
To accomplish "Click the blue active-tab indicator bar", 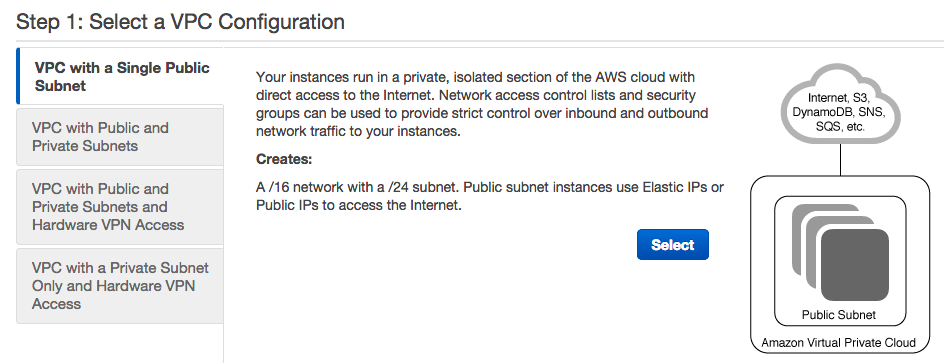I will [x=17, y=76].
